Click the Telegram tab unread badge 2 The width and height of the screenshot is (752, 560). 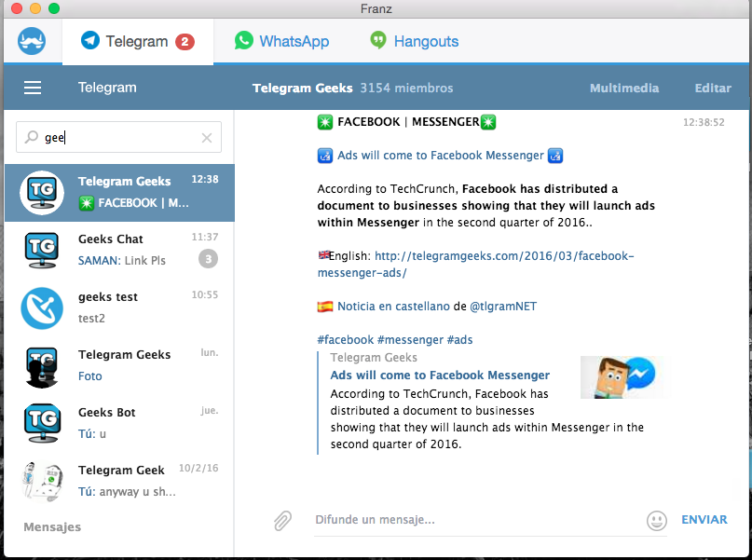185,42
